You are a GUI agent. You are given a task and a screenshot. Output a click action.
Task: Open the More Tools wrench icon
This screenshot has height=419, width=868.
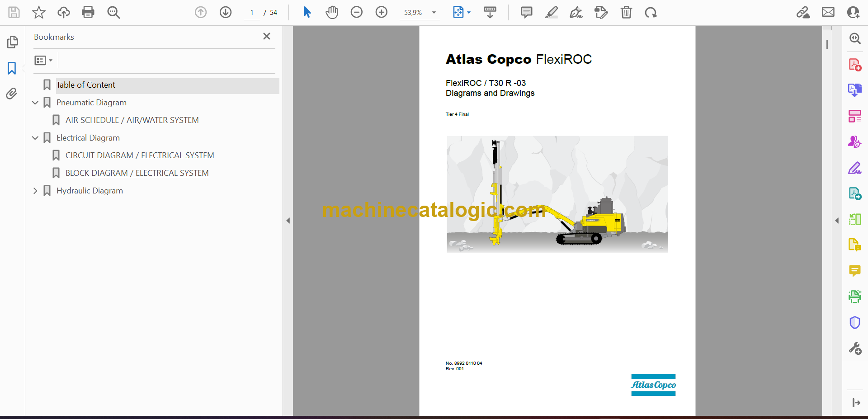click(855, 348)
